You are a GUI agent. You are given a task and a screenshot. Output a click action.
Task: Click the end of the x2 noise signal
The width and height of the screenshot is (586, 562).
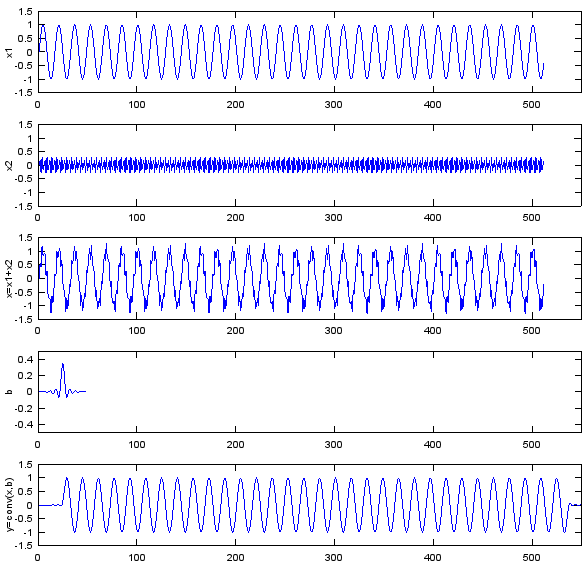click(x=543, y=163)
